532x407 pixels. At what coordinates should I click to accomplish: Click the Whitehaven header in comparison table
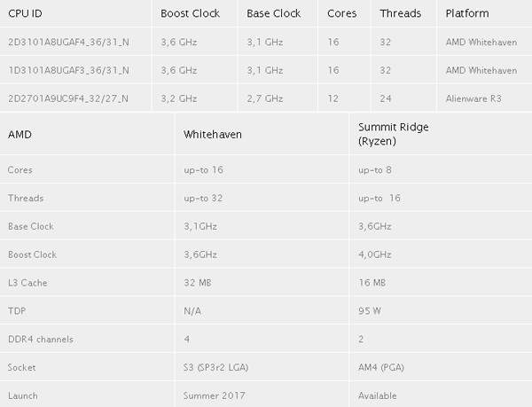pyautogui.click(x=213, y=135)
